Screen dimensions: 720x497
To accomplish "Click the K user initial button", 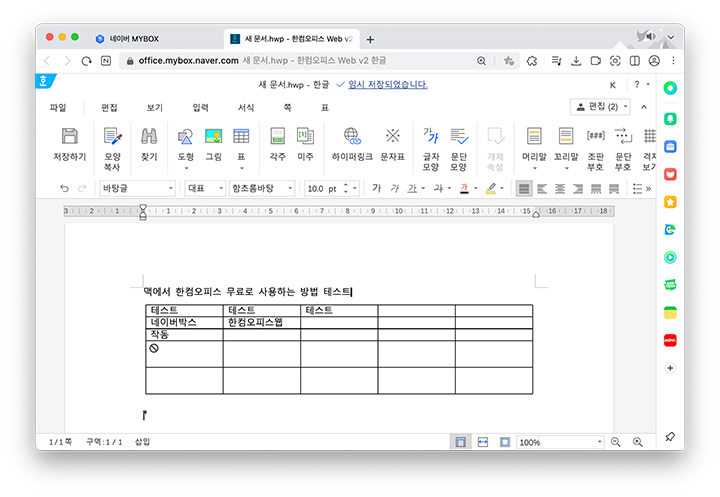I will pyautogui.click(x=613, y=85).
